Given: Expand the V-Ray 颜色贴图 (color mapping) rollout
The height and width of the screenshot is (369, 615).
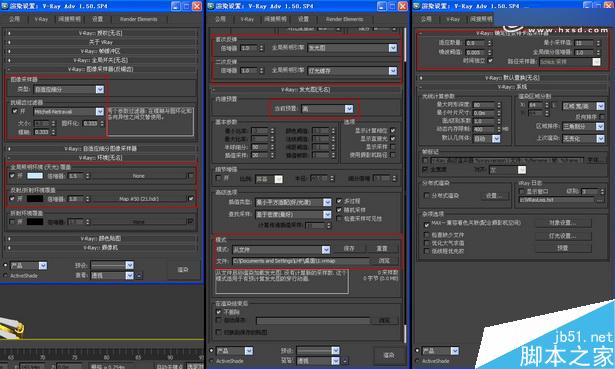Looking at the screenshot, I should (101, 238).
